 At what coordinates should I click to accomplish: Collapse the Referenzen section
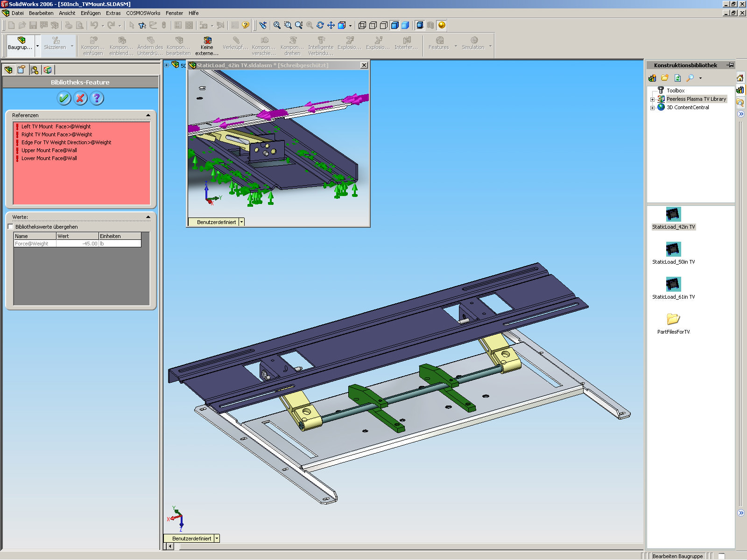point(148,115)
